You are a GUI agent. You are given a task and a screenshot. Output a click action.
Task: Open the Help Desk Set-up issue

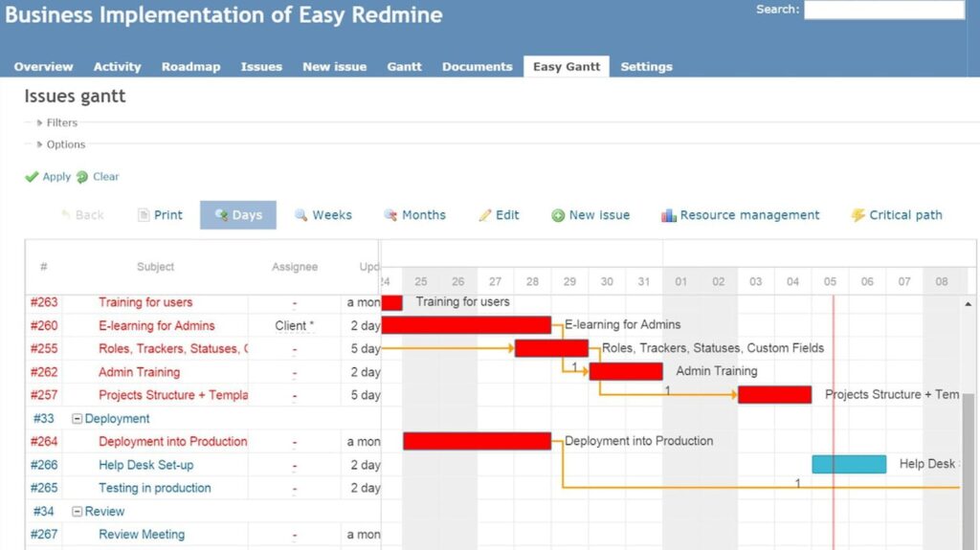tap(145, 465)
